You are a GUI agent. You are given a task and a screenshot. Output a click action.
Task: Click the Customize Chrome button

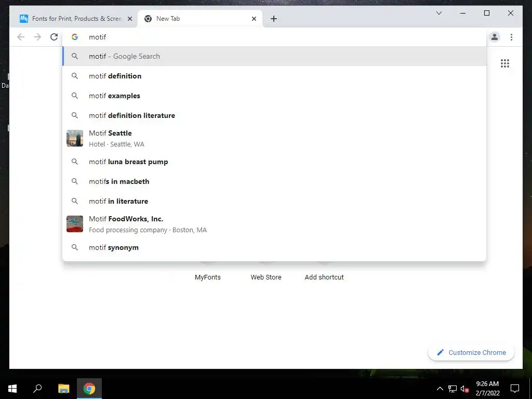(x=471, y=353)
